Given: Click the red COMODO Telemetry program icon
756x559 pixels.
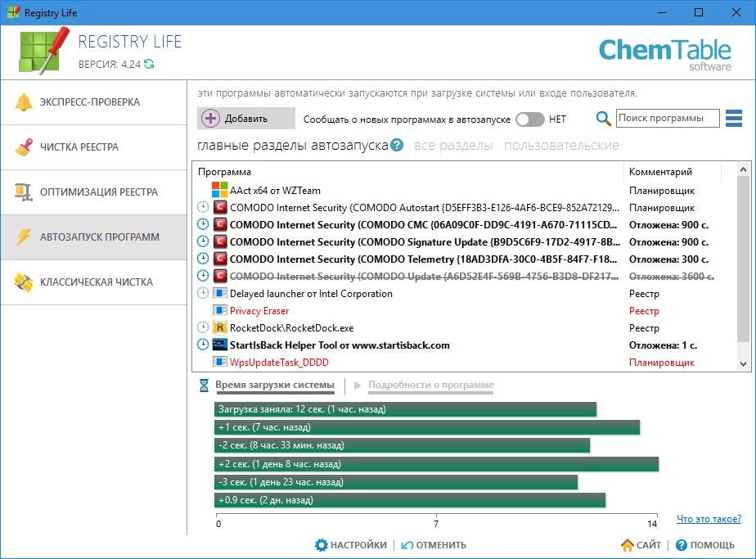Looking at the screenshot, I should [220, 259].
